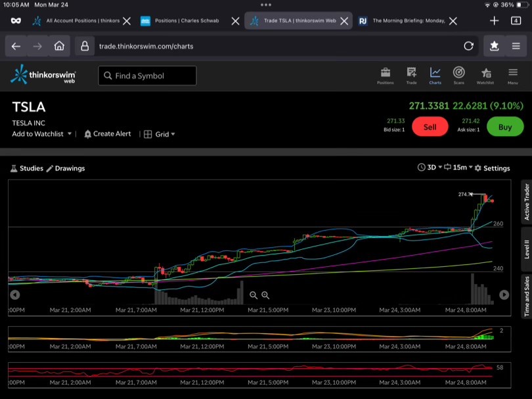Click the bid price 271.33
The height and width of the screenshot is (399, 532).
(x=395, y=121)
